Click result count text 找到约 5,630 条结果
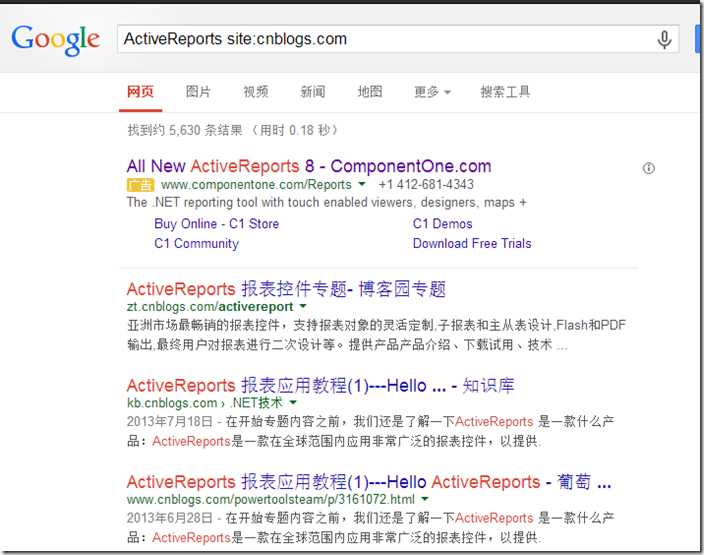The height and width of the screenshot is (555, 704). point(185,130)
